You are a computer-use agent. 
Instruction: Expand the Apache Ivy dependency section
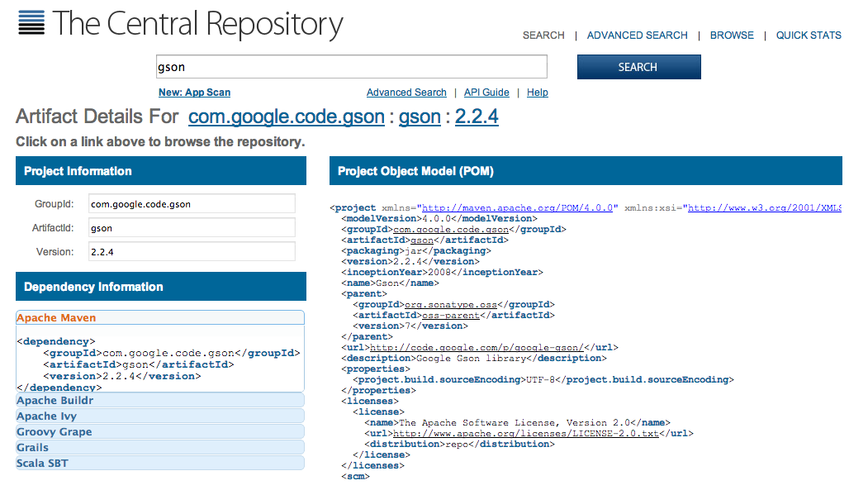click(160, 416)
